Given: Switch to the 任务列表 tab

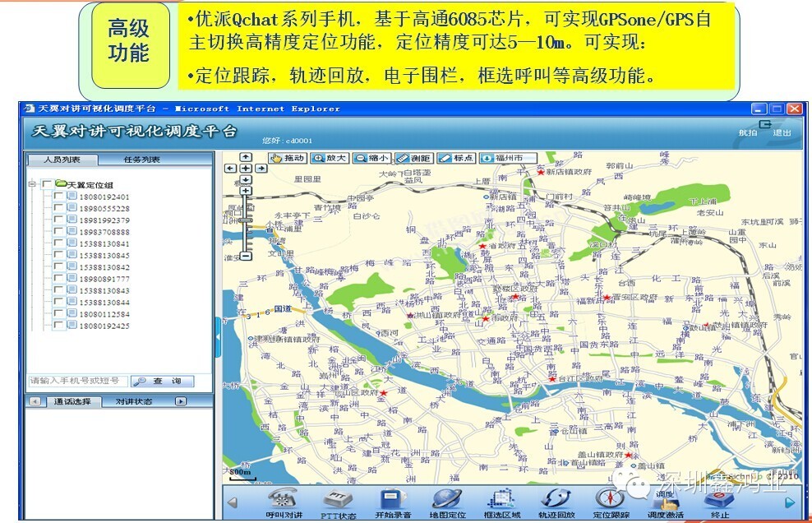Looking at the screenshot, I should click(x=142, y=160).
